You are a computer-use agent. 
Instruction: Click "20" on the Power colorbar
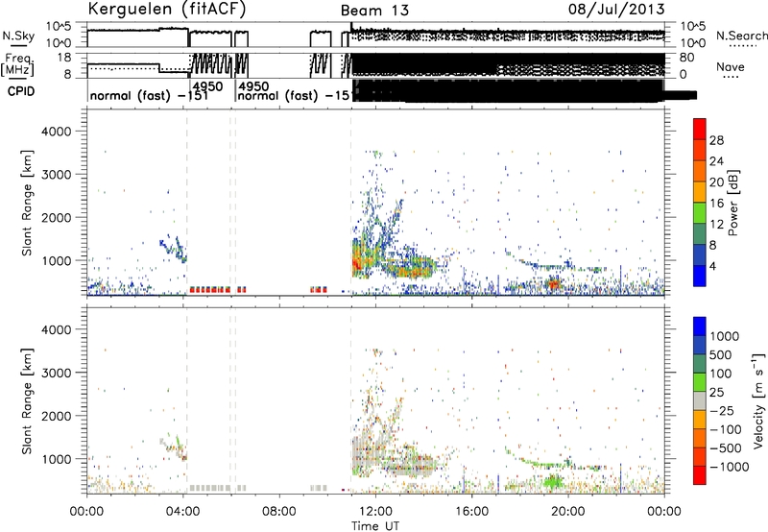pyautogui.click(x=716, y=182)
